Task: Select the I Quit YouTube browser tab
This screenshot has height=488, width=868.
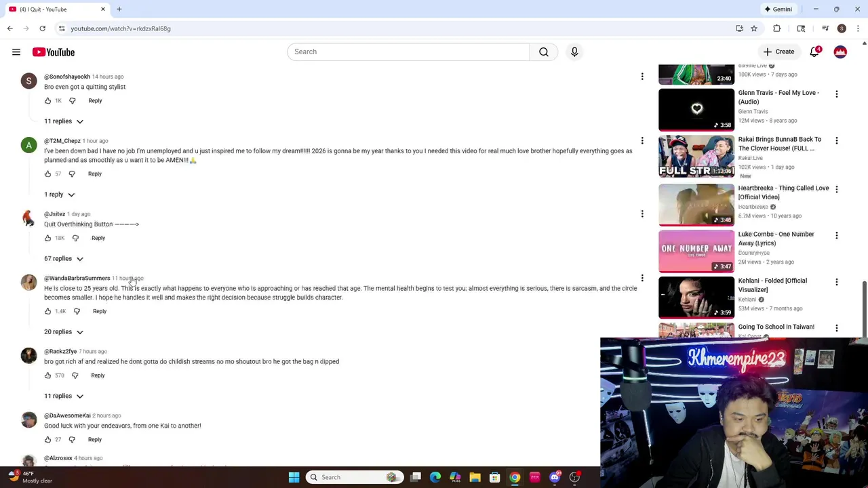Action: [57, 9]
